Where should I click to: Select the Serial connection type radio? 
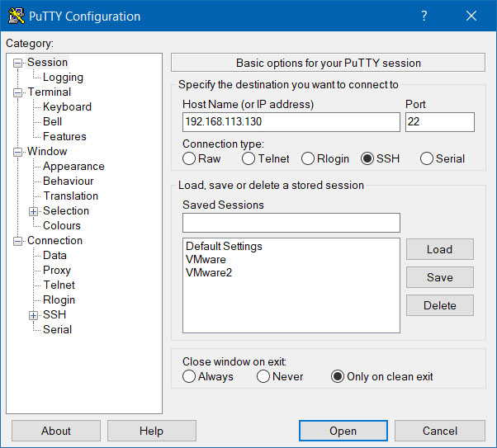point(427,158)
